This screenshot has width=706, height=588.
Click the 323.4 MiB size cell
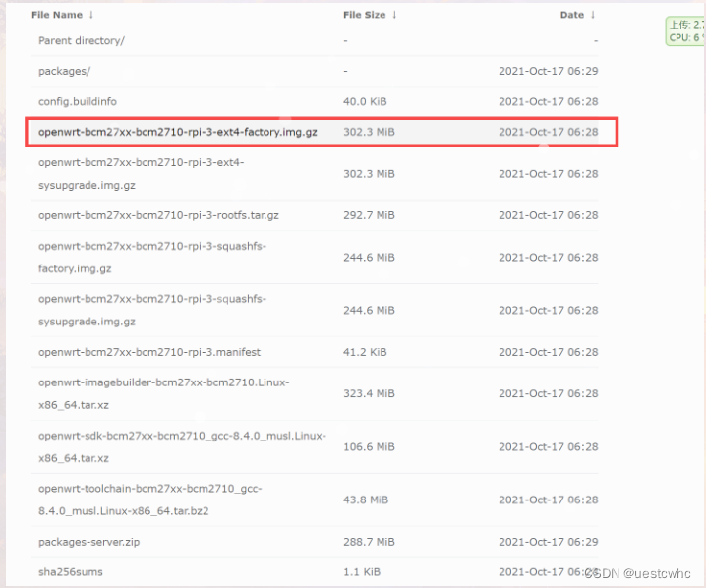[x=369, y=394]
